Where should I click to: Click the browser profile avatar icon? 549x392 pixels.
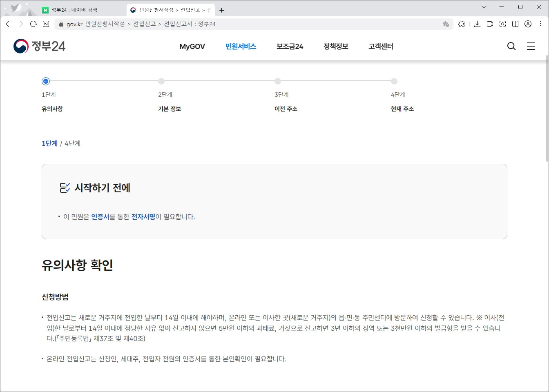pos(528,24)
